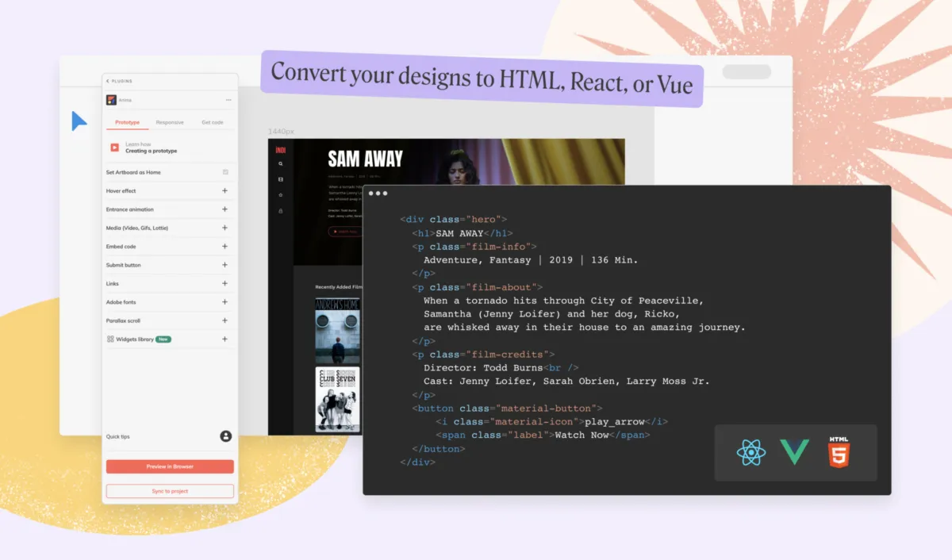This screenshot has width=952, height=560.
Task: Toggle the Set Artboard as Home checkbox
Action: click(225, 172)
